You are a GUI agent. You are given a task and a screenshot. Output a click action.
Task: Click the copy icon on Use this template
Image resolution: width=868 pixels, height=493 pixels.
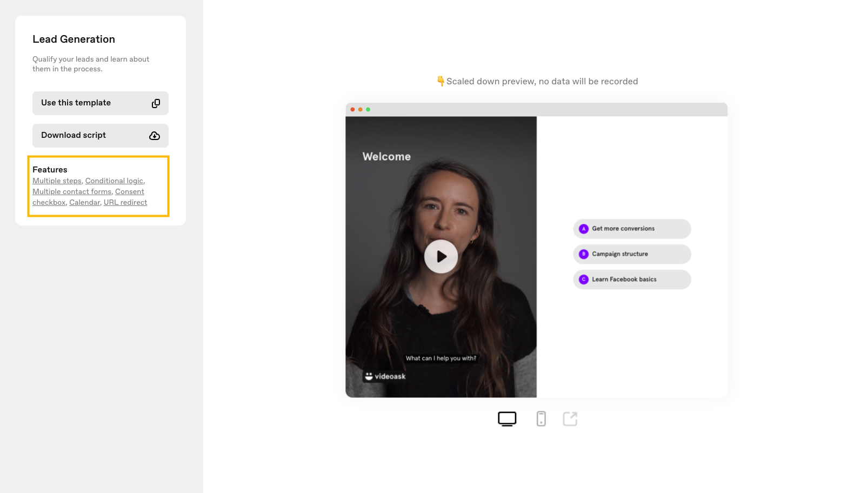156,103
